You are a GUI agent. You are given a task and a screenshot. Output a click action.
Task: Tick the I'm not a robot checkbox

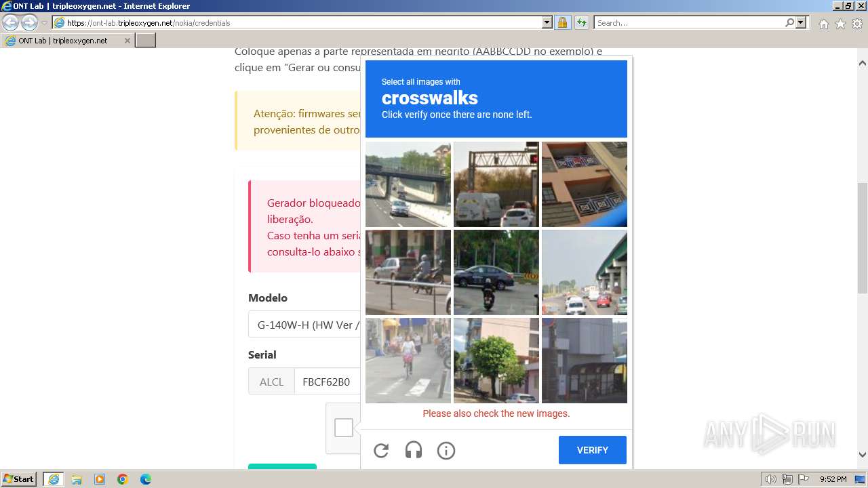(x=344, y=428)
